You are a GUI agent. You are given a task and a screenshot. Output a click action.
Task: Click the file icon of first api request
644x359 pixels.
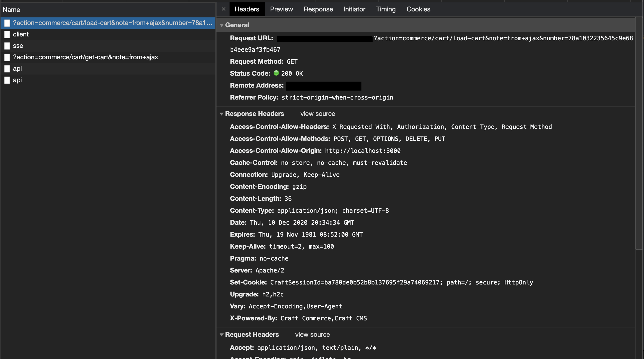click(7, 69)
